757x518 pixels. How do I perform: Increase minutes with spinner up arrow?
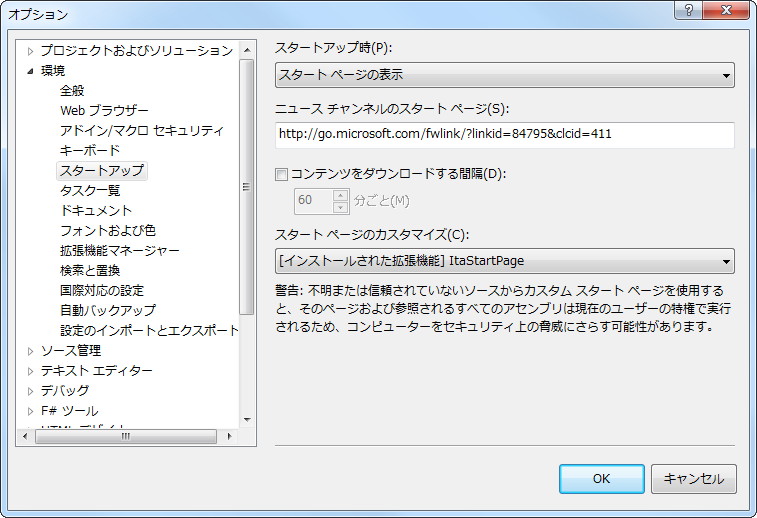[340, 195]
